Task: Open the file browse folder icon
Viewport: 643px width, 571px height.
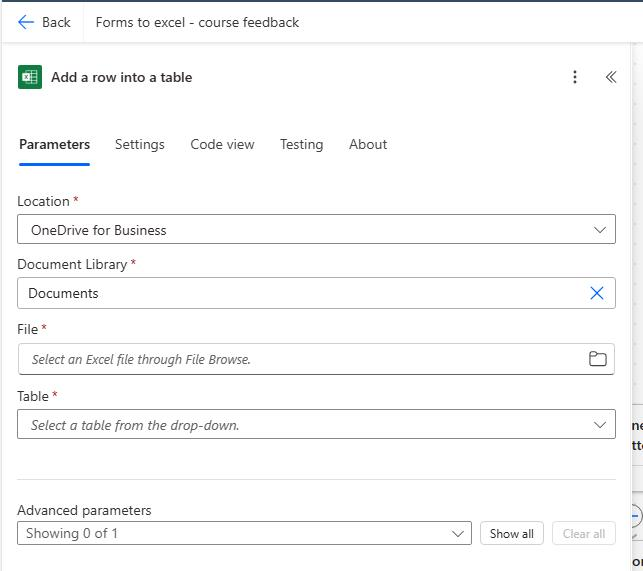Action: click(598, 359)
